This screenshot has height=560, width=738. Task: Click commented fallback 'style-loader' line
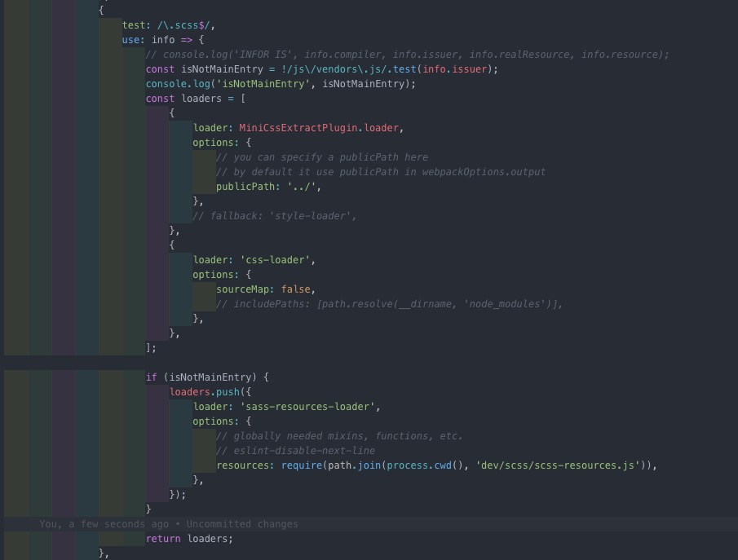pyautogui.click(x=275, y=216)
